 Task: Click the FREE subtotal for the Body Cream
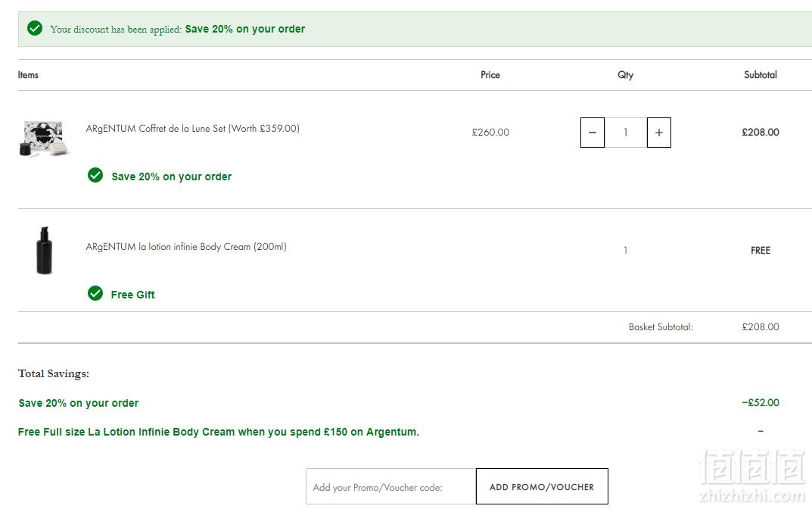click(761, 251)
